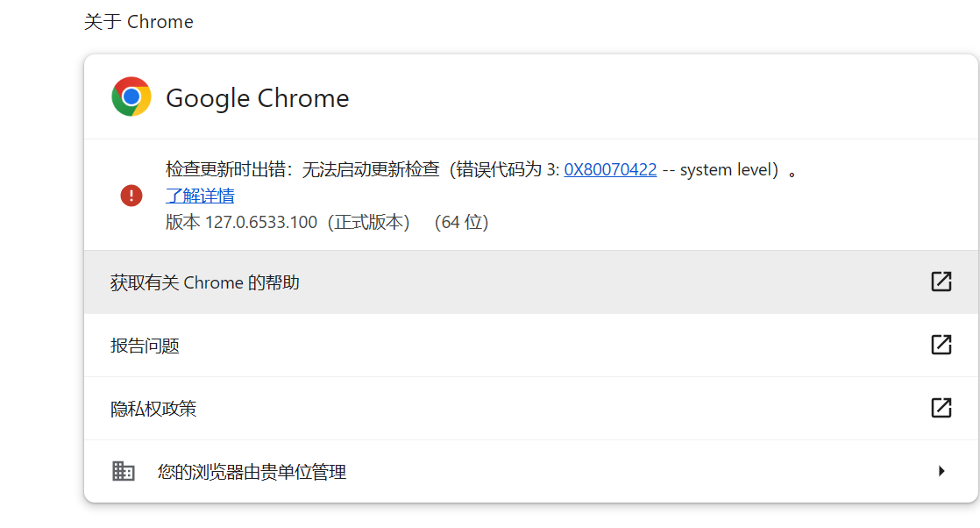Open the 您的浏览器由贵单位管理 label

252,472
